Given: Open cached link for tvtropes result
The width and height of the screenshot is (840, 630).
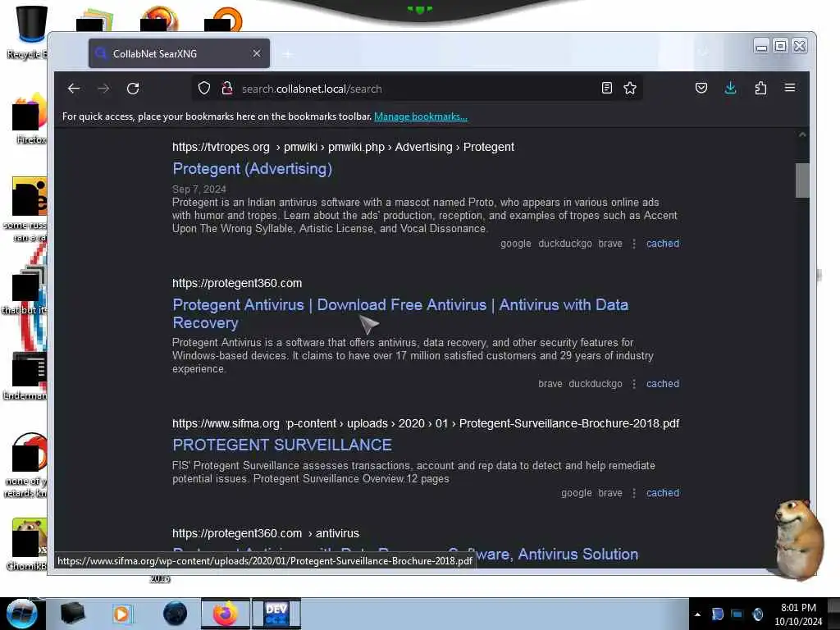Looking at the screenshot, I should point(663,243).
